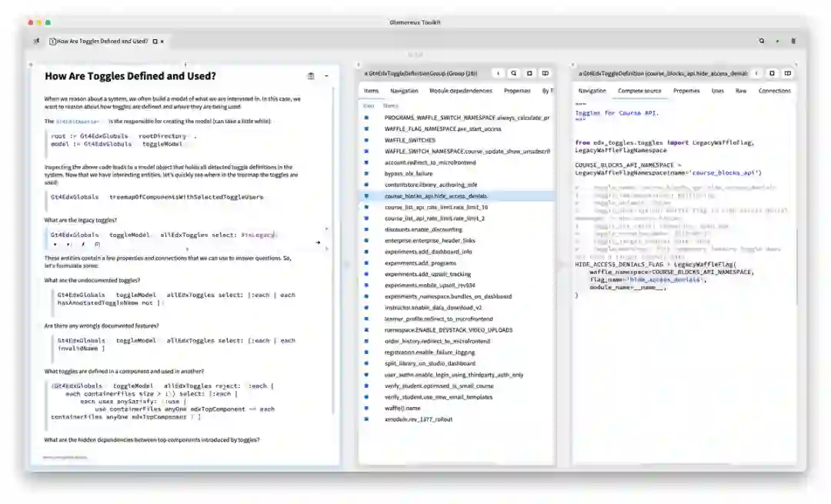Open the home icon beside the page tab
Image resolution: width=831 pixels, height=504 pixels.
36,41
